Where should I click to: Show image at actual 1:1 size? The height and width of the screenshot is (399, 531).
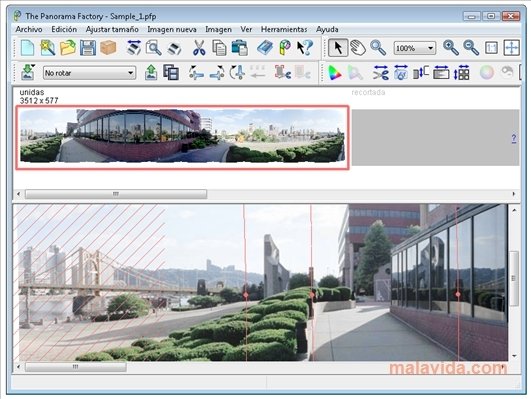coord(491,48)
